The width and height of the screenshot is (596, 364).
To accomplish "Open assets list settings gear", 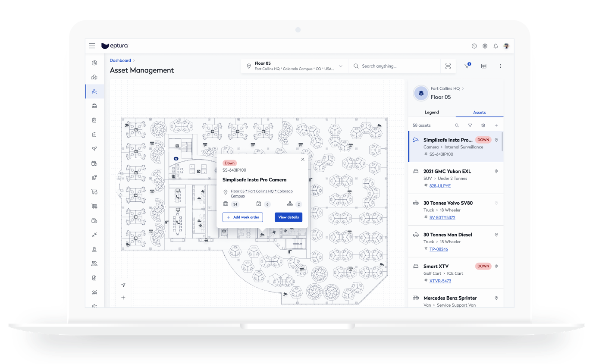I will point(483,126).
